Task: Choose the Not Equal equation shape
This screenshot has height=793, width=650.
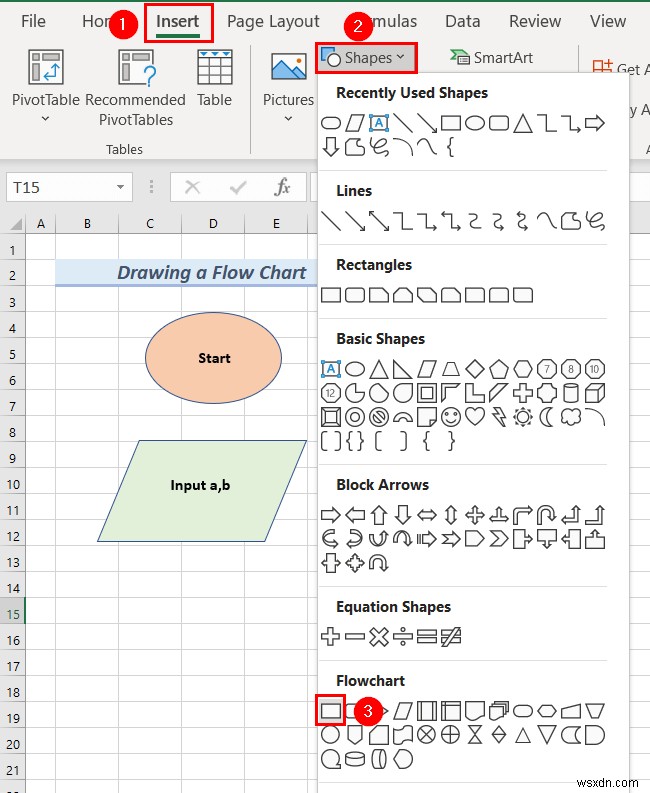Action: [451, 637]
